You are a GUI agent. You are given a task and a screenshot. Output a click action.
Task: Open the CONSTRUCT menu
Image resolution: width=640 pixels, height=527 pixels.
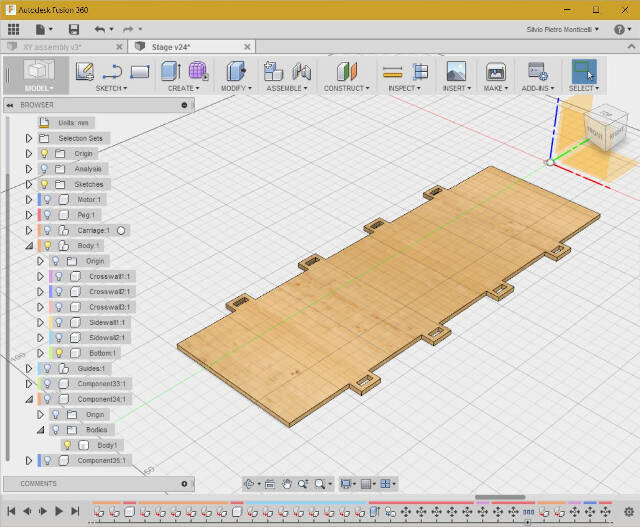[347, 88]
